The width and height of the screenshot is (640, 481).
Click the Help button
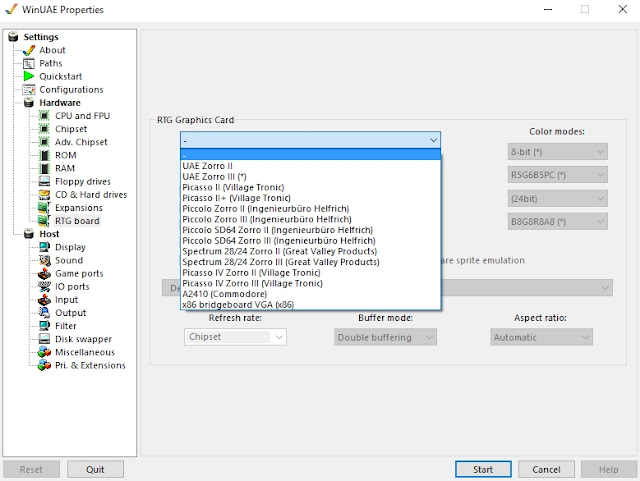[609, 470]
